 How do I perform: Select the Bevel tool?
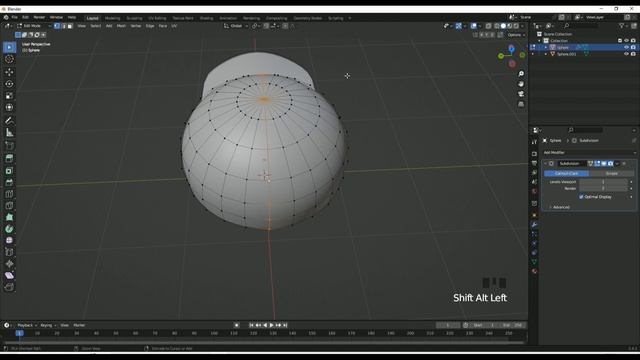(x=9, y=182)
